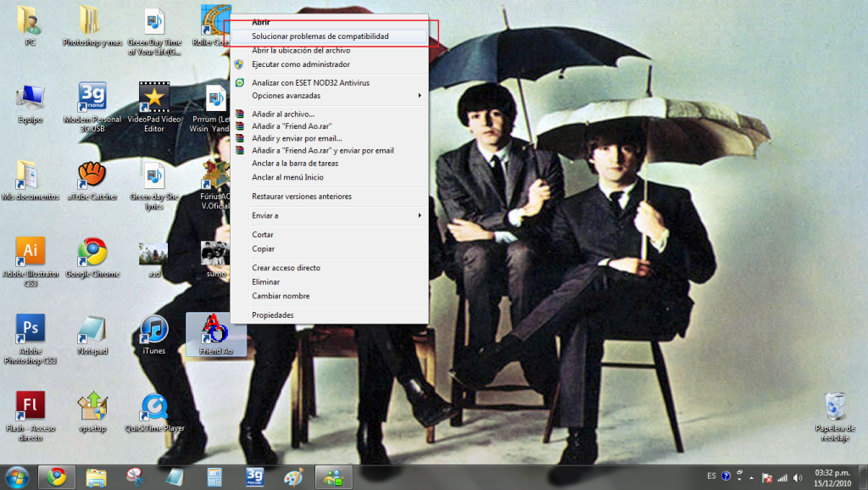Viewport: 868px width, 490px height.
Task: Expand the Enviar a submenu
Action: (330, 215)
